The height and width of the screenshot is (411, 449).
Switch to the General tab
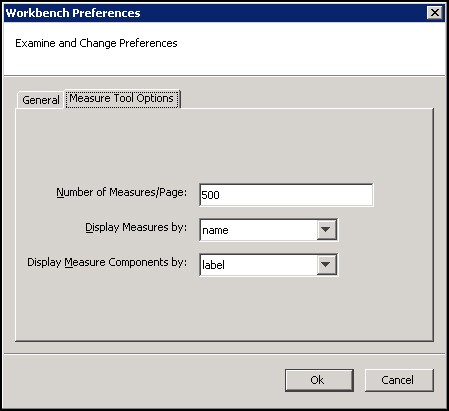point(41,100)
